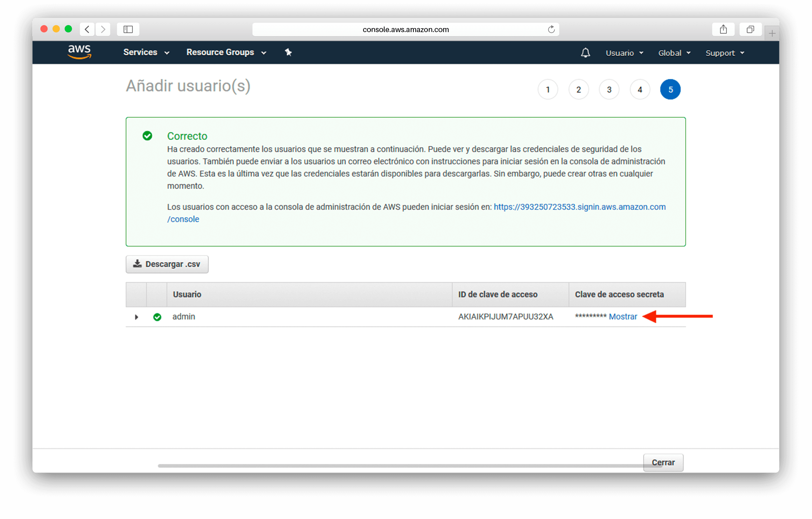Show all tabs overview icon
812x519 pixels.
click(750, 29)
